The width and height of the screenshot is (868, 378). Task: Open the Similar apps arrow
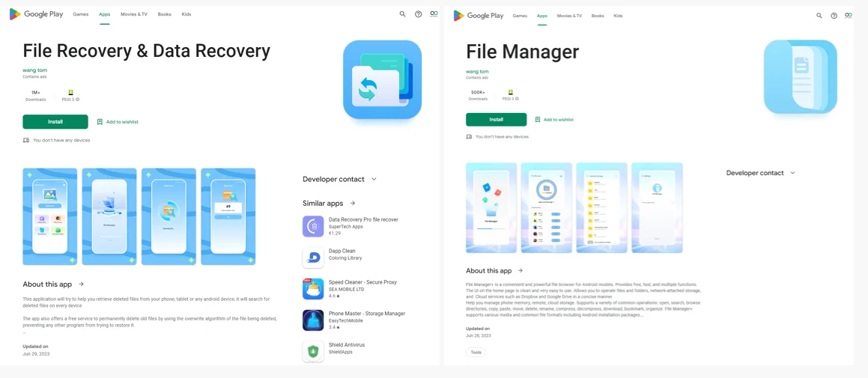(353, 204)
